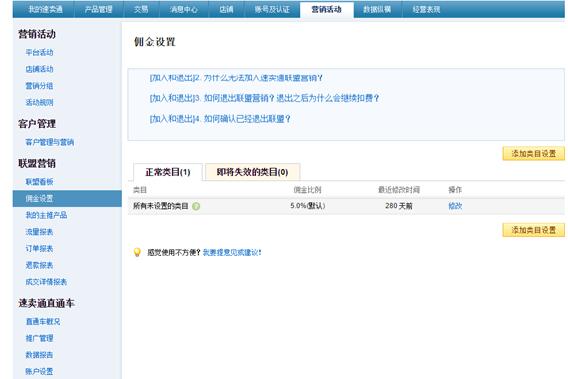The width and height of the screenshot is (568, 379).
Task: Go to 联盟看板 in the sidebar
Action: (x=39, y=182)
